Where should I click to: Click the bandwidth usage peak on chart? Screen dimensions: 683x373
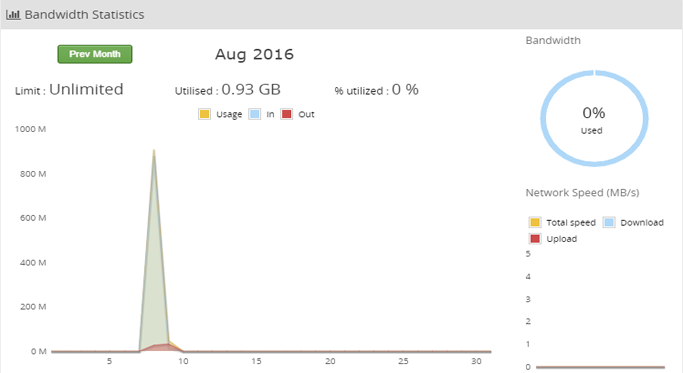(154, 152)
